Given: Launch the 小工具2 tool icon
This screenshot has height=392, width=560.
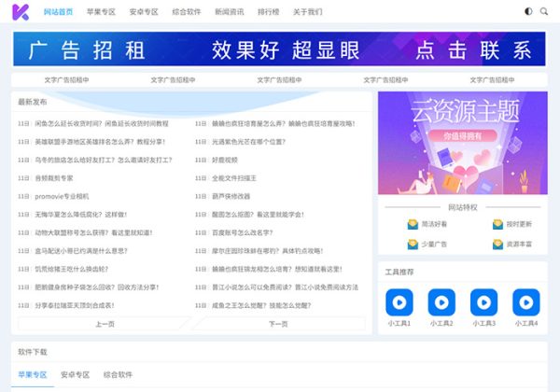Looking at the screenshot, I should (441, 302).
